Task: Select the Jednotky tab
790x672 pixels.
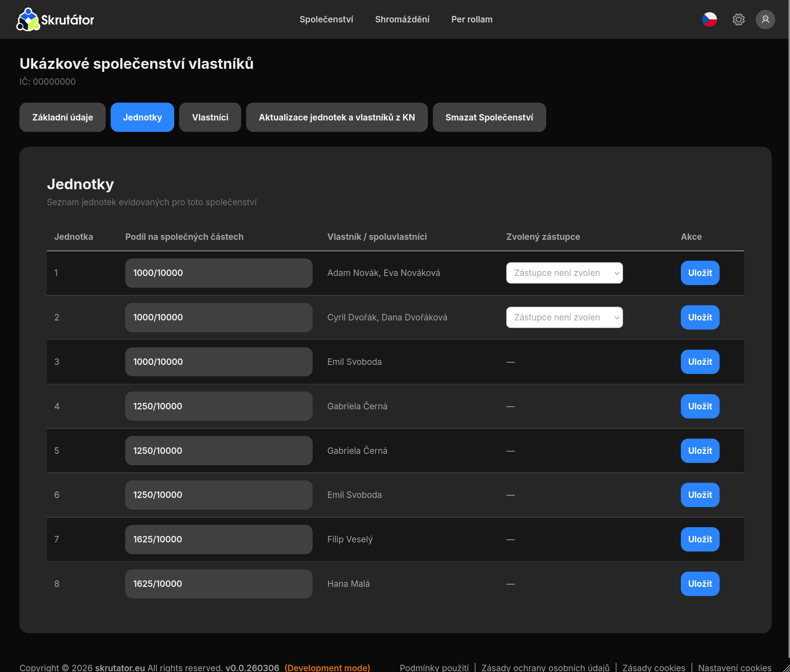Action: click(142, 117)
